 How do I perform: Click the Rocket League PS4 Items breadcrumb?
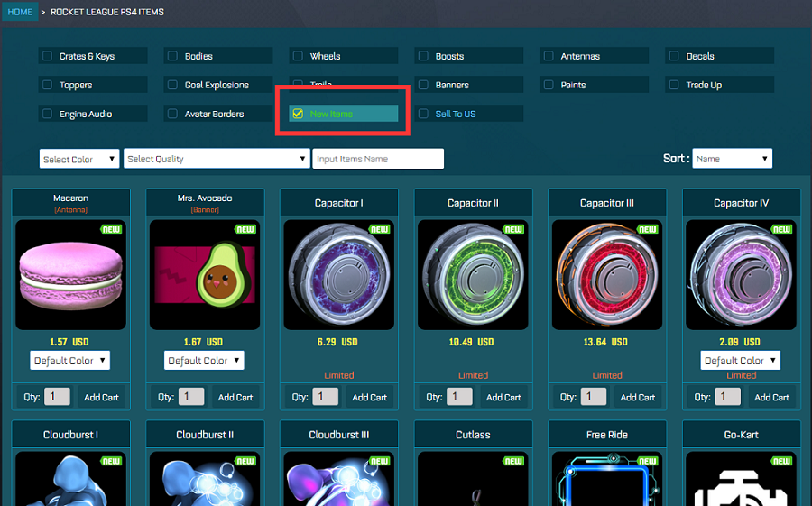pos(107,12)
